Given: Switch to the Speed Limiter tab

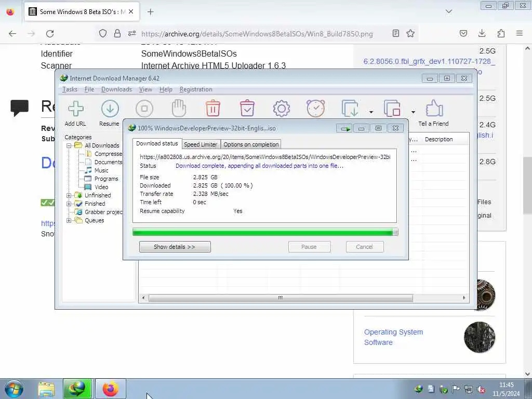Looking at the screenshot, I should (201, 144).
